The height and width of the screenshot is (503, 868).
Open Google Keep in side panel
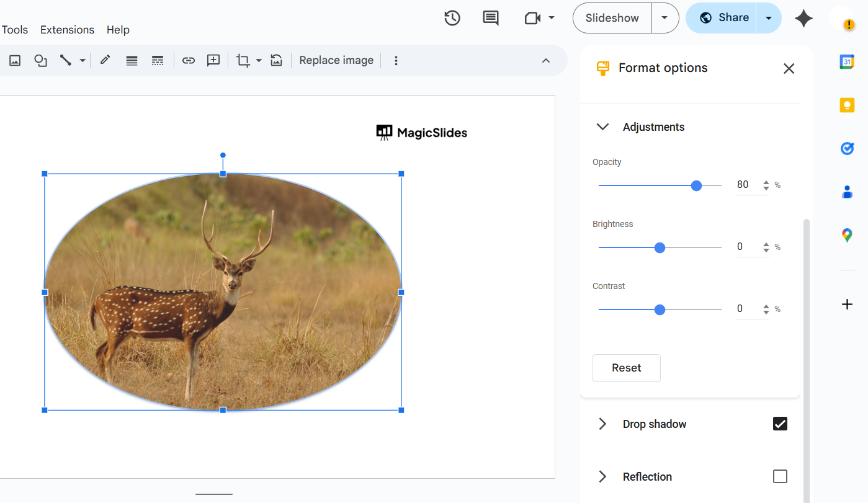click(x=847, y=105)
